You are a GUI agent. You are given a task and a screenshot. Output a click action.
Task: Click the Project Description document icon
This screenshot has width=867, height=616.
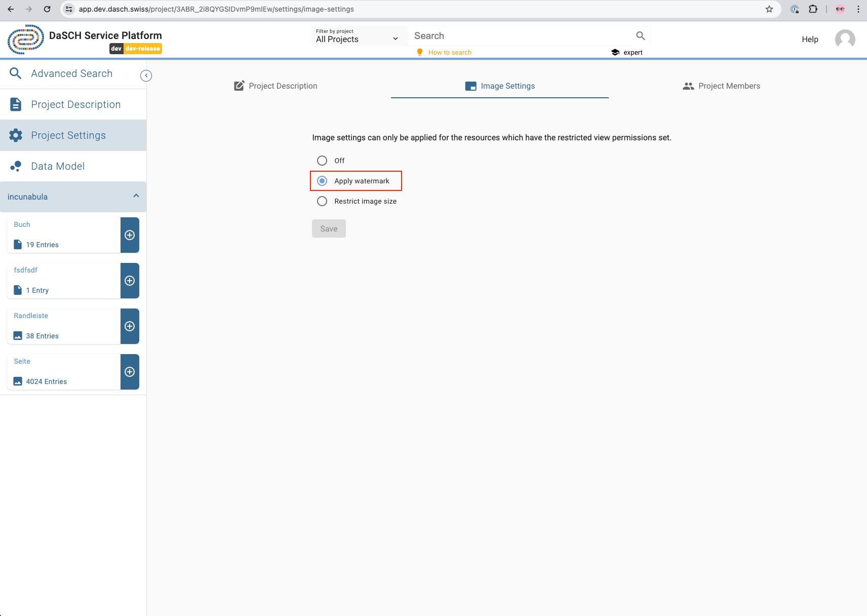[x=15, y=104]
